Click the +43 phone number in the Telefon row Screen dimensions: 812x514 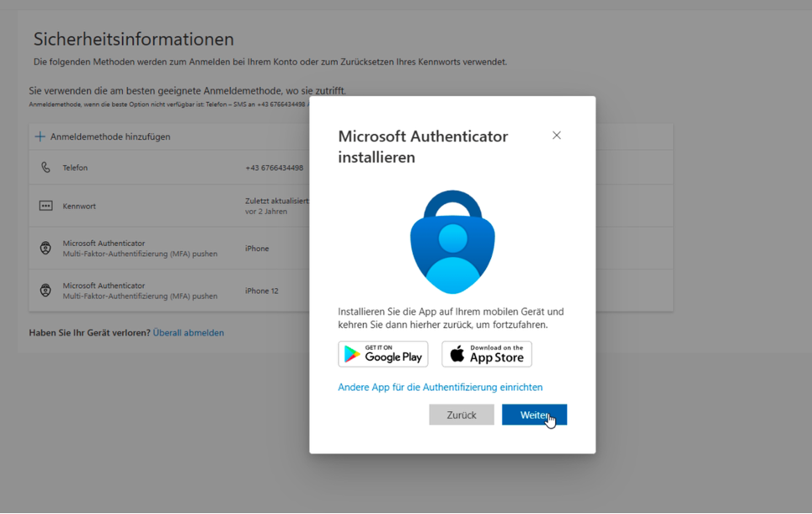[274, 168]
